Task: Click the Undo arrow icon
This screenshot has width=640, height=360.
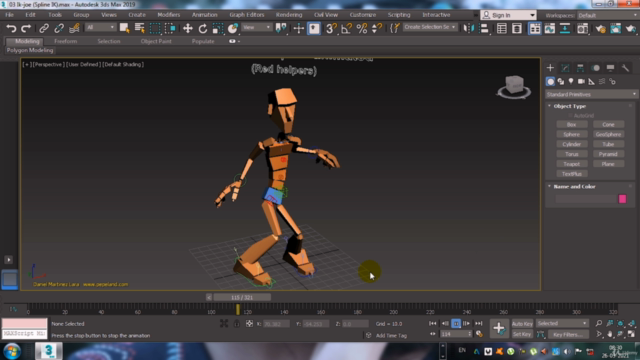Action: (11, 28)
